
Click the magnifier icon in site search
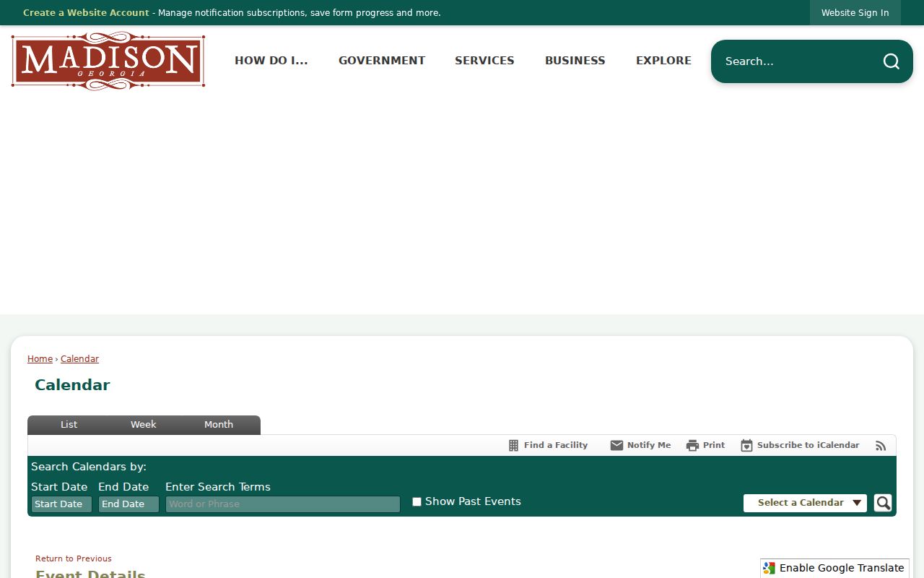[892, 61]
